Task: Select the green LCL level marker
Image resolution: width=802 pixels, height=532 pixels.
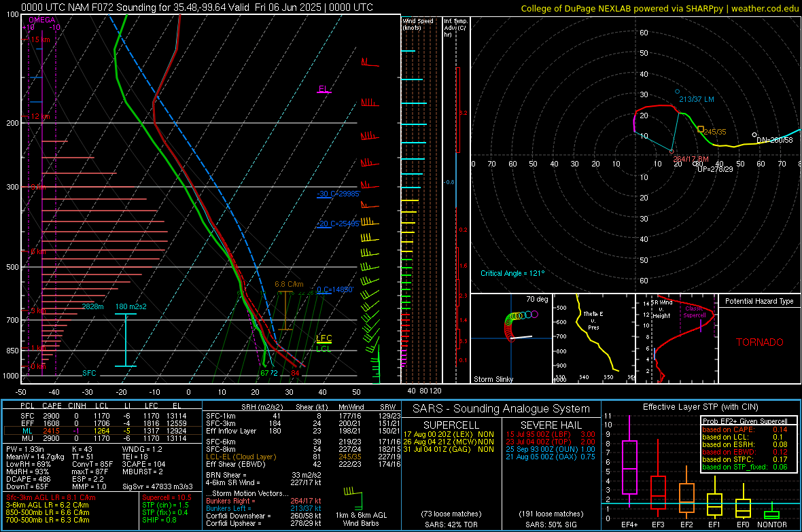Action: pyautogui.click(x=324, y=349)
